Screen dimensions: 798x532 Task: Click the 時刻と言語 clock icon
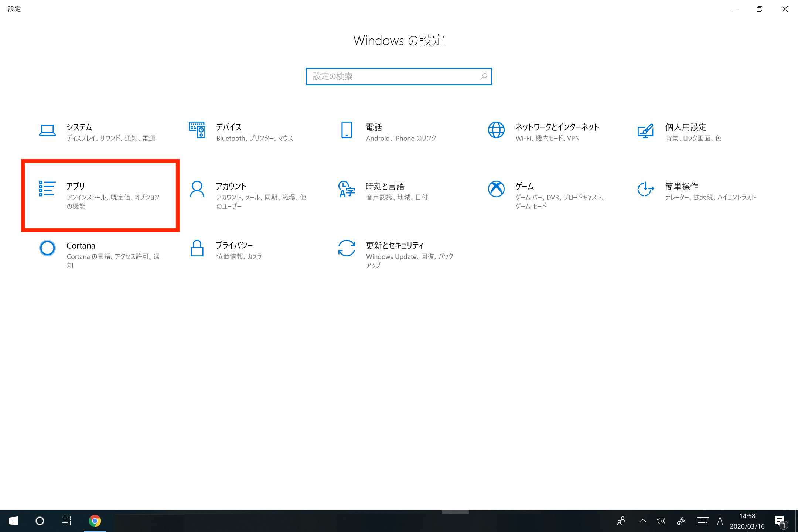tap(347, 189)
